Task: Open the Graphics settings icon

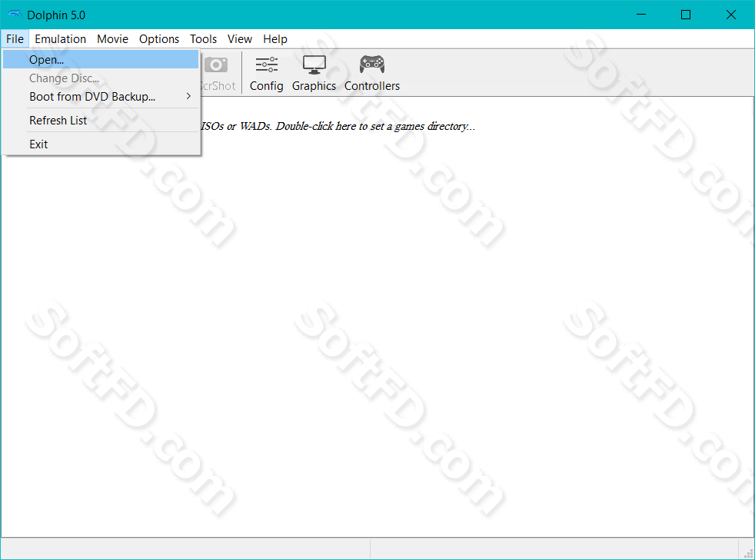Action: click(314, 73)
